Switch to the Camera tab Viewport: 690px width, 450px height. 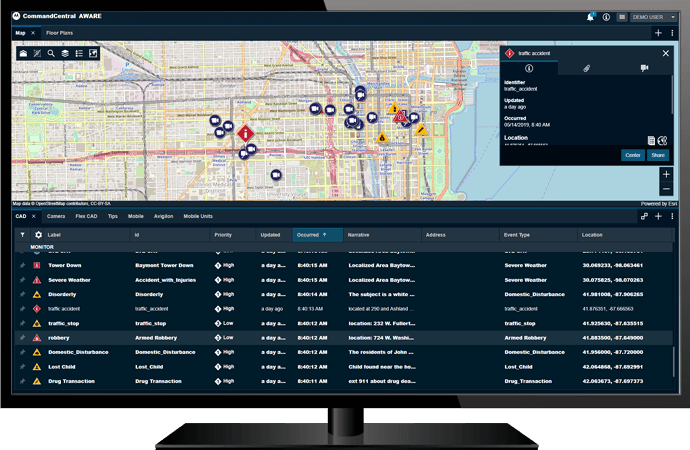[x=56, y=216]
